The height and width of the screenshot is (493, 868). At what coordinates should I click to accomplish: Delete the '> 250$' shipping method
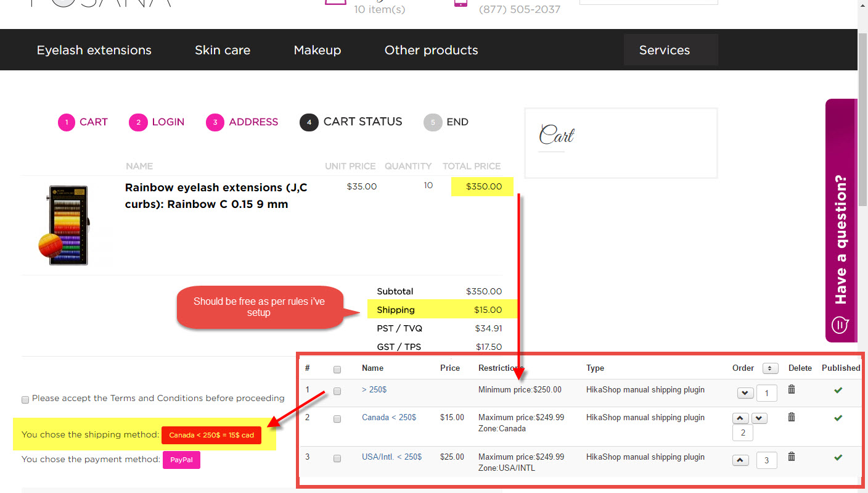(x=792, y=389)
